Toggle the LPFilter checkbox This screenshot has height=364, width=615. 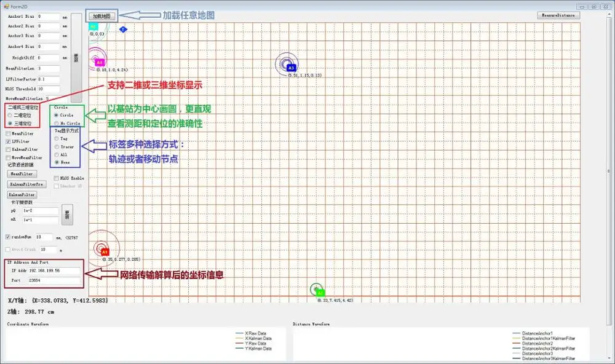8,141
